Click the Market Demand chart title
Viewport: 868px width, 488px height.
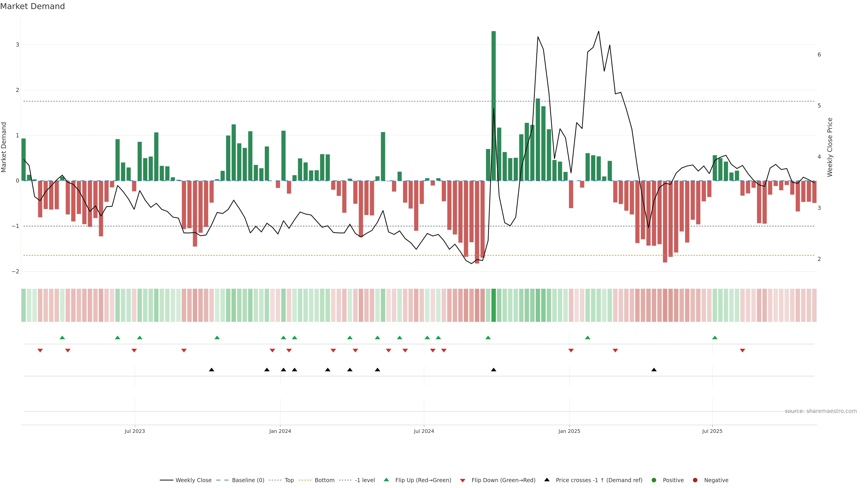(32, 6)
